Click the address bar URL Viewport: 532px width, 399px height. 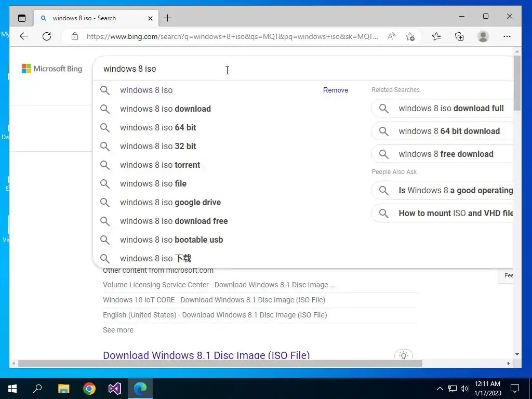tap(232, 36)
